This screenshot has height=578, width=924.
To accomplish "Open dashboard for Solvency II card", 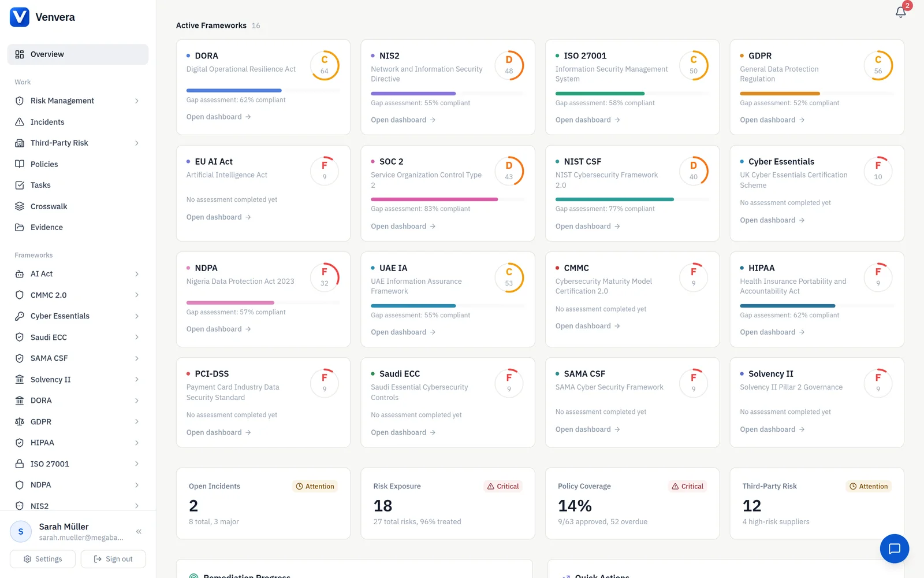I will [x=772, y=429].
